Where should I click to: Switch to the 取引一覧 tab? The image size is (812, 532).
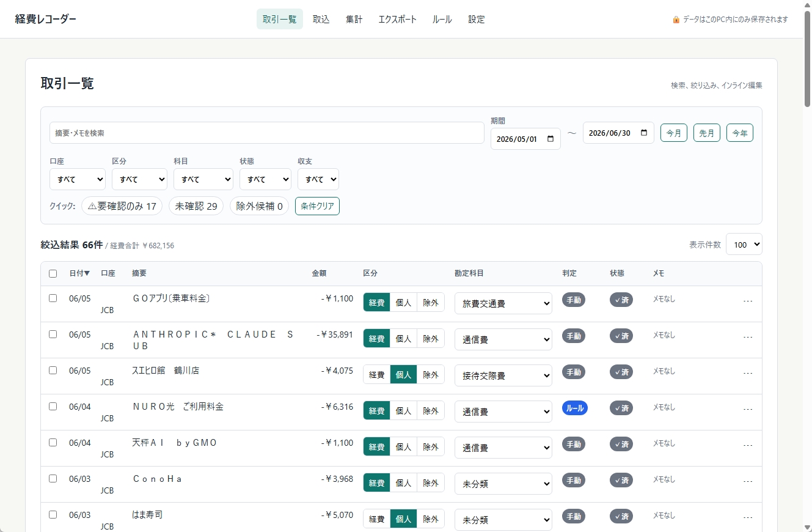coord(280,19)
